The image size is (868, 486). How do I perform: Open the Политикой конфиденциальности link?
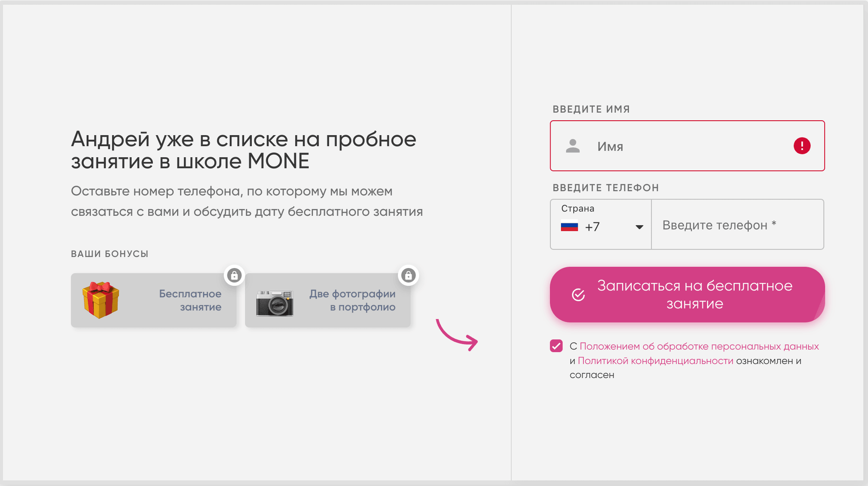[x=656, y=361]
